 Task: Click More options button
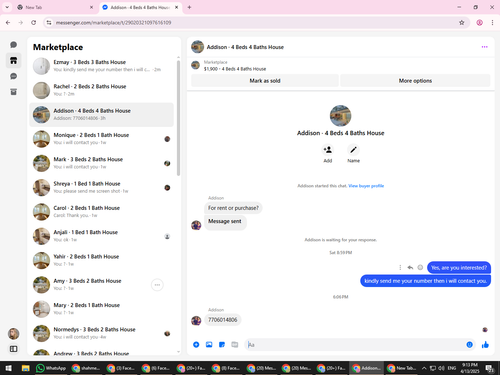[x=415, y=81]
